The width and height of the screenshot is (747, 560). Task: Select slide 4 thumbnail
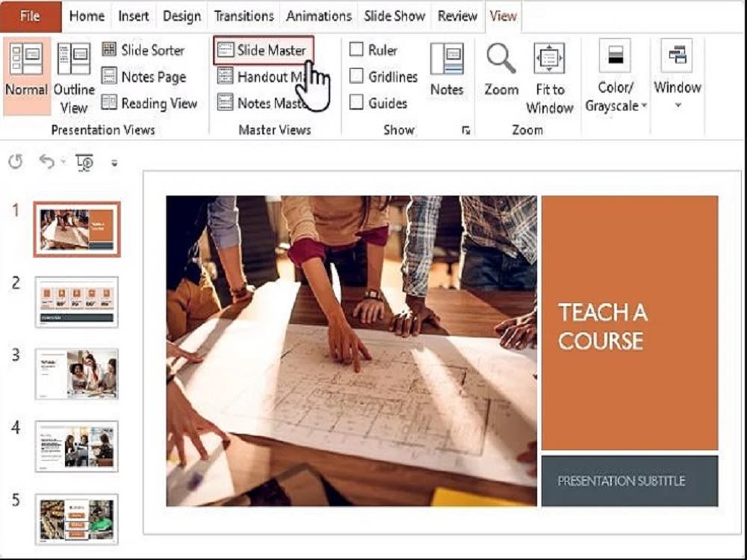pos(77,447)
